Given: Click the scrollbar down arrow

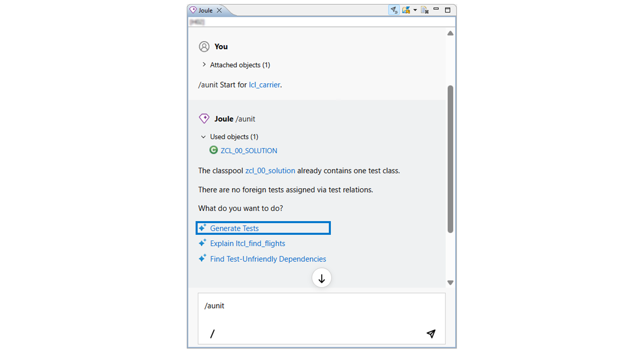Looking at the screenshot, I should pyautogui.click(x=450, y=283).
